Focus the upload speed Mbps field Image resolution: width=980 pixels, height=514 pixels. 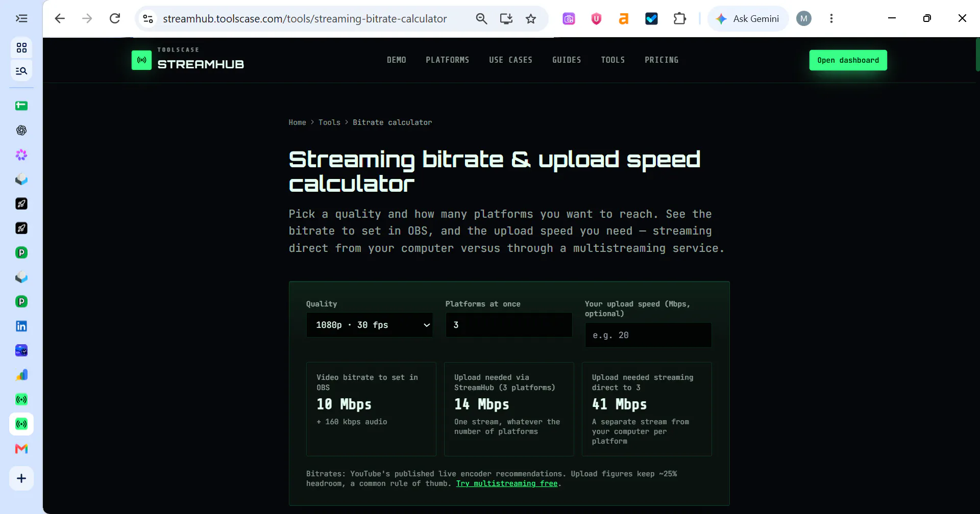[648, 335]
